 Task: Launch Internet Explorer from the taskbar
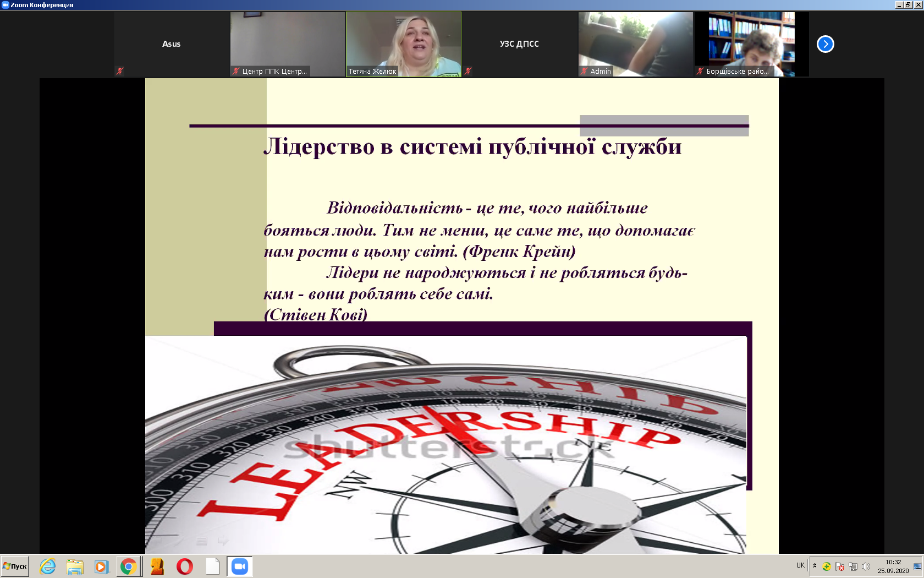[x=48, y=566]
